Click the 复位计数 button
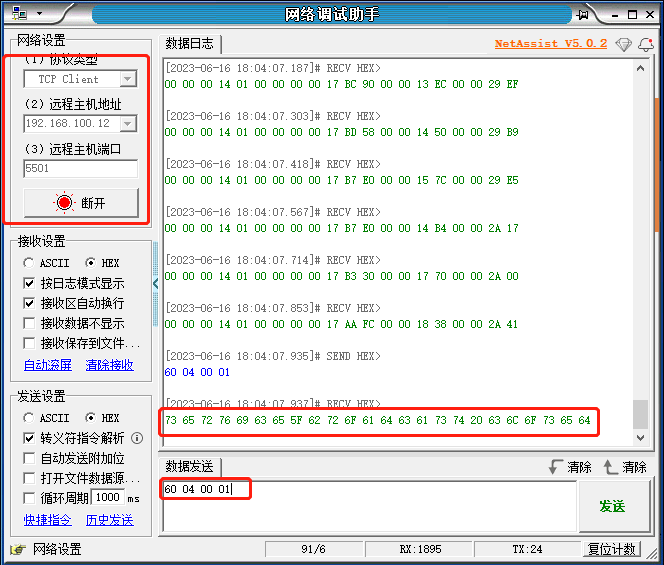This screenshot has height=565, width=664. pos(612,549)
